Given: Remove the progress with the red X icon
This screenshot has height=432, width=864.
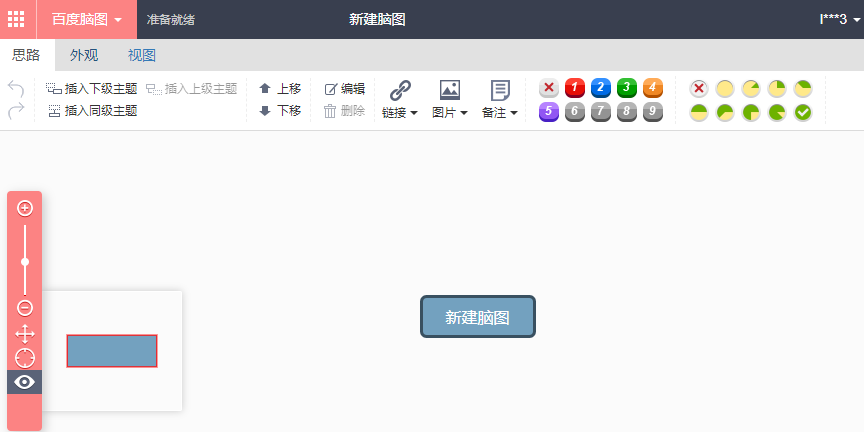Looking at the screenshot, I should click(699, 88).
